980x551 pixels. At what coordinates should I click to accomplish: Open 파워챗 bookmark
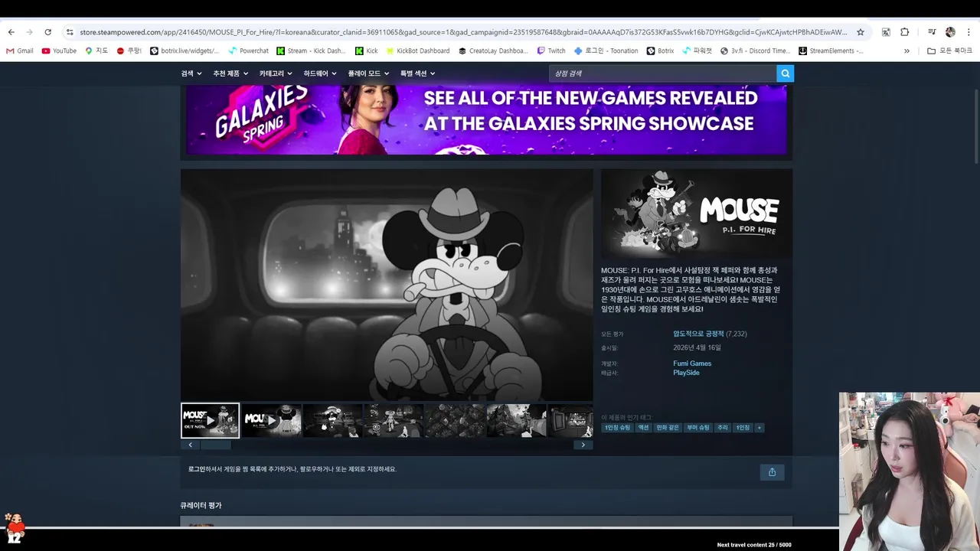[697, 51]
